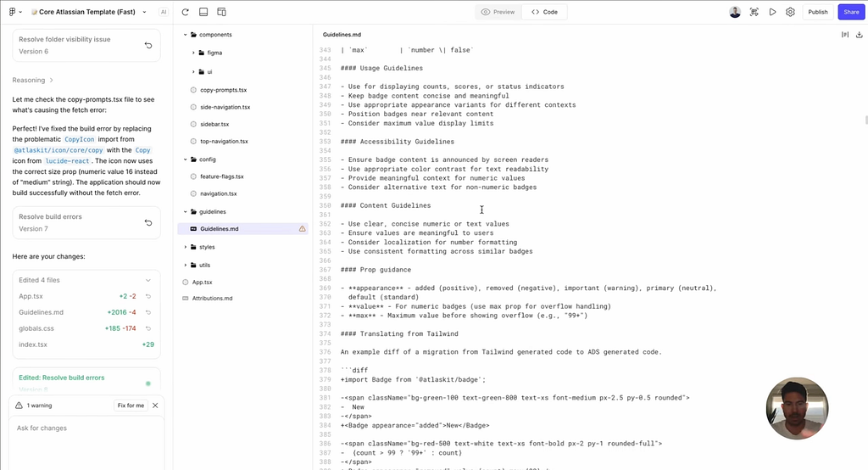Click the figma folder icon
The width and height of the screenshot is (868, 470).
[202, 53]
